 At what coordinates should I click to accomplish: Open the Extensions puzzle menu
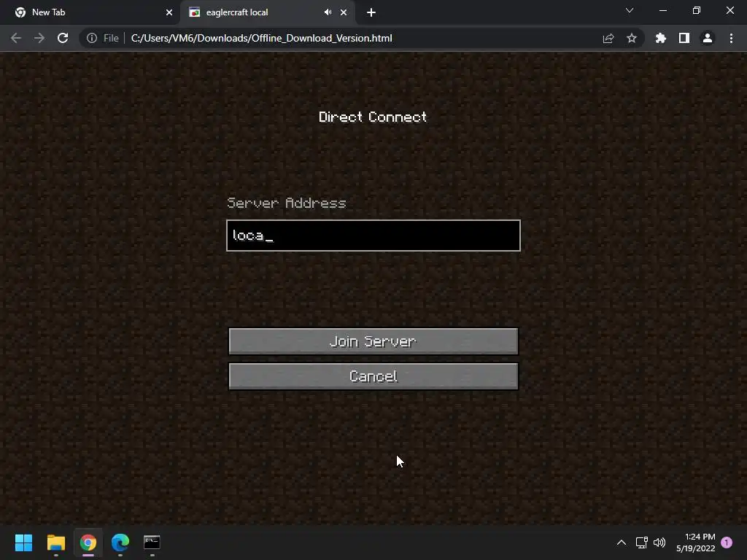(661, 38)
